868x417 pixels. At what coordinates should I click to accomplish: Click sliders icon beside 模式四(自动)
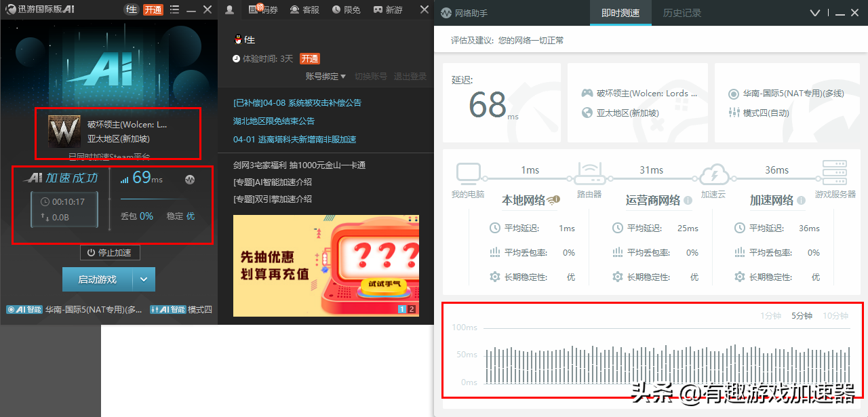tap(734, 113)
